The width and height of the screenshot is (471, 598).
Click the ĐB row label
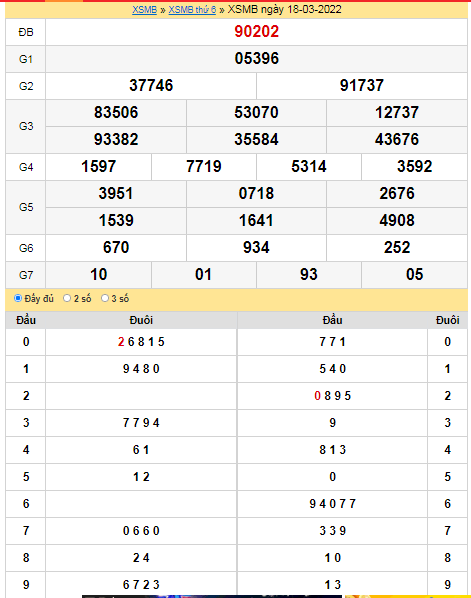pos(26,32)
